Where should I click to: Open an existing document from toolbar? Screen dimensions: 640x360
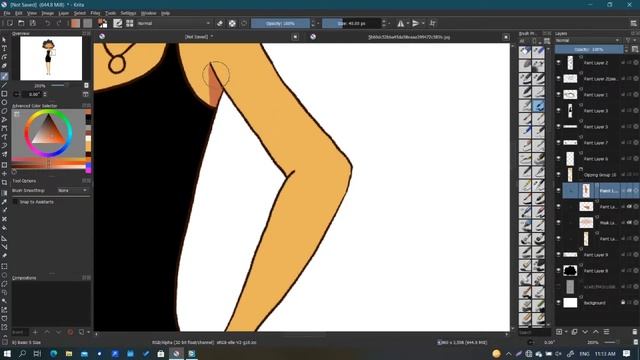click(21, 23)
